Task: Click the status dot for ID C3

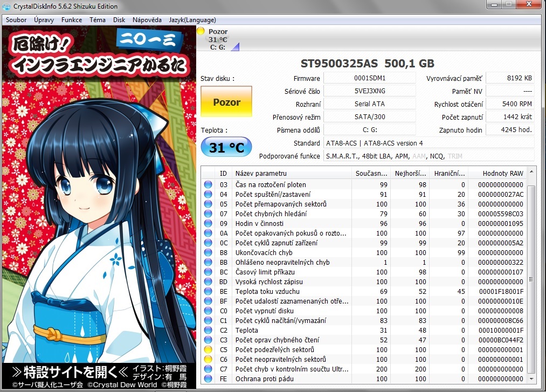Action: tap(208, 340)
